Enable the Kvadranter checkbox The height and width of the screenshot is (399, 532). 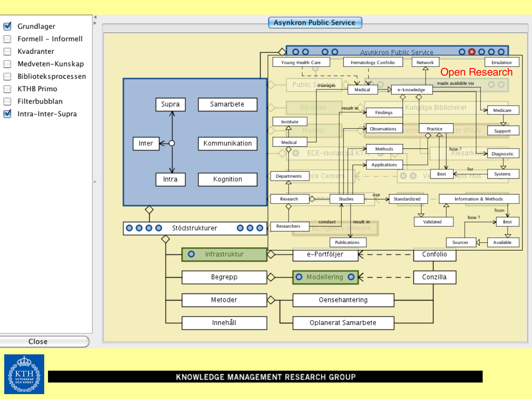[8, 51]
